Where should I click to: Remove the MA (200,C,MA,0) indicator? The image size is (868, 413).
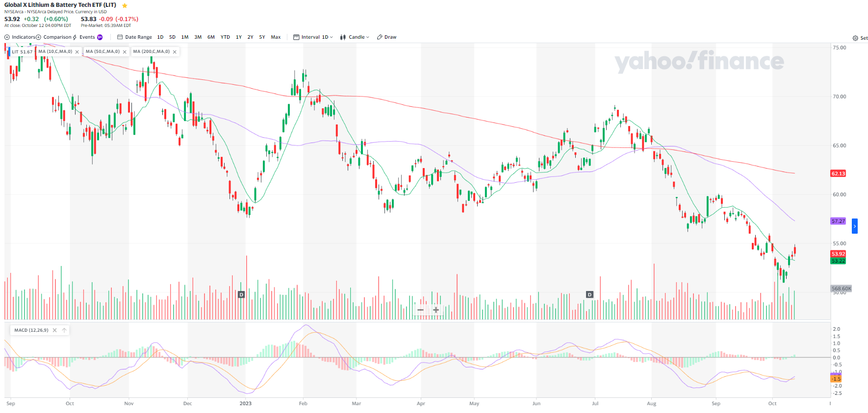click(175, 52)
